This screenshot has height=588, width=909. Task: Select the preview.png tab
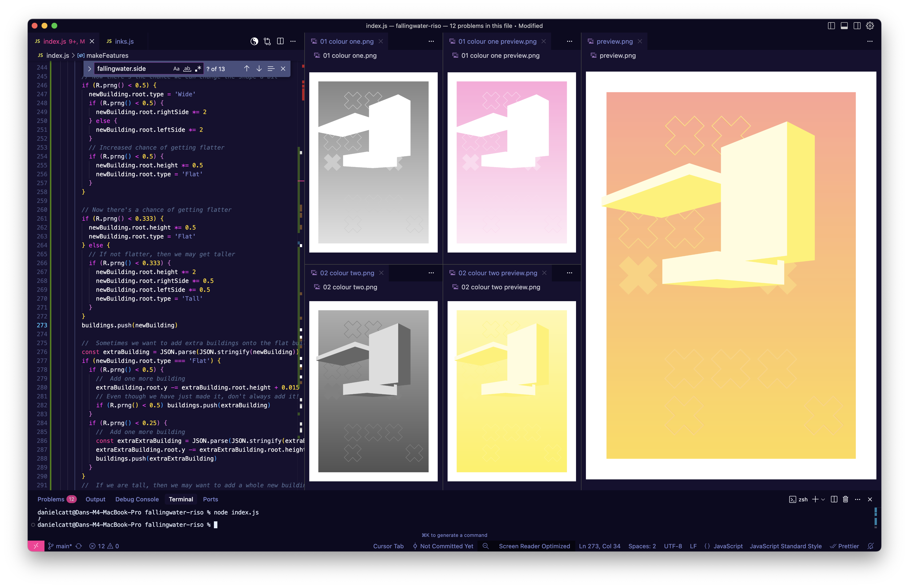(x=615, y=41)
